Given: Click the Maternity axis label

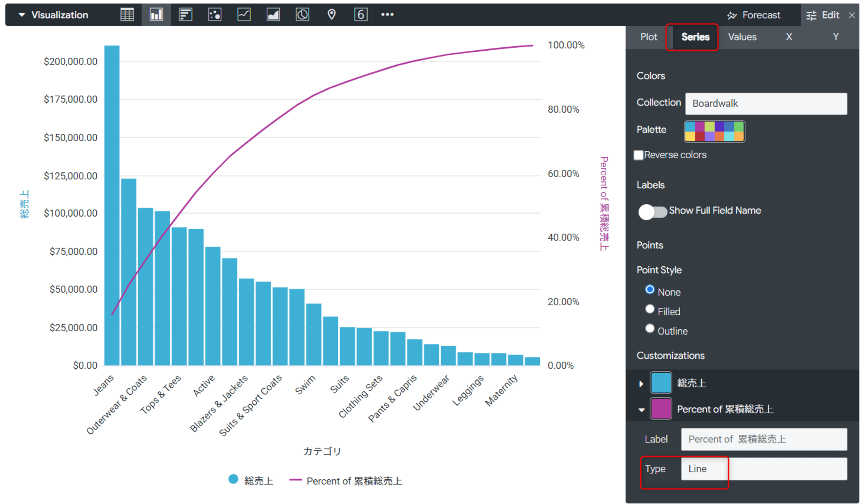Looking at the screenshot, I should click(x=501, y=390).
